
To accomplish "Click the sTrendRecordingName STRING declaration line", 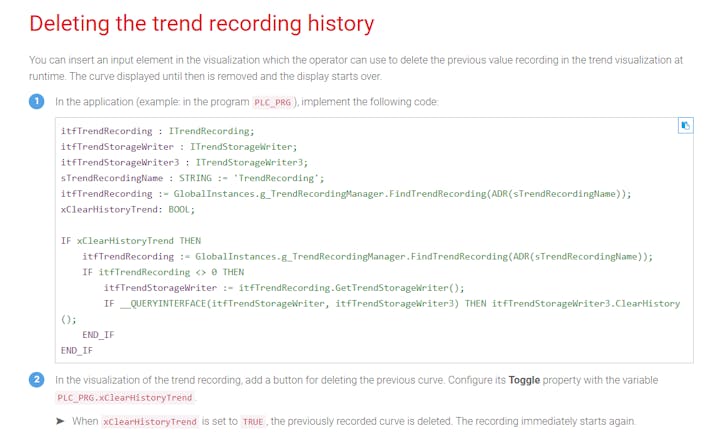I will (192, 177).
